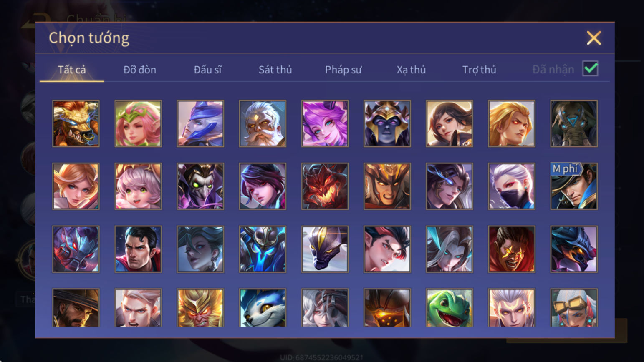Switch to the Đỡ đòn tab
Screen dimensions: 644x362
pyautogui.click(x=140, y=70)
